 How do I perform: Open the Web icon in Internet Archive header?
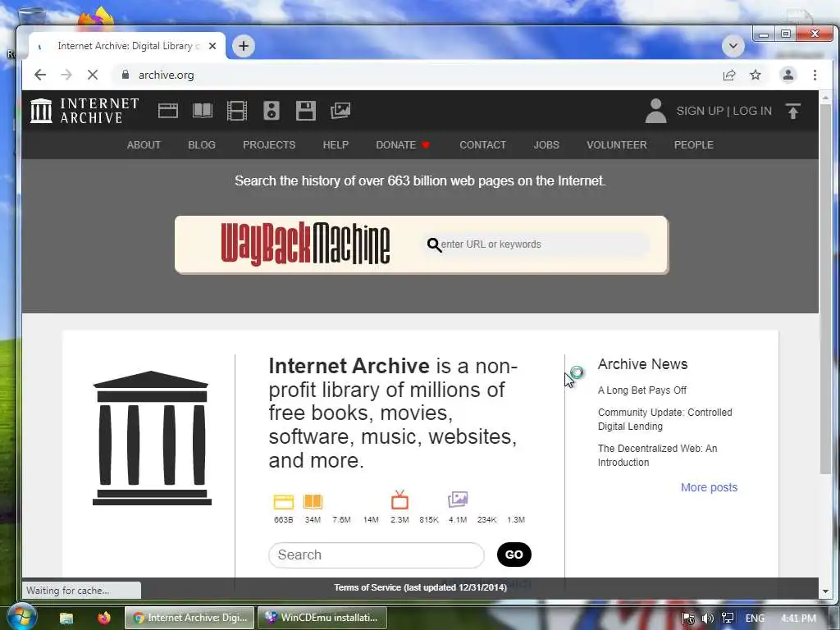click(x=167, y=111)
